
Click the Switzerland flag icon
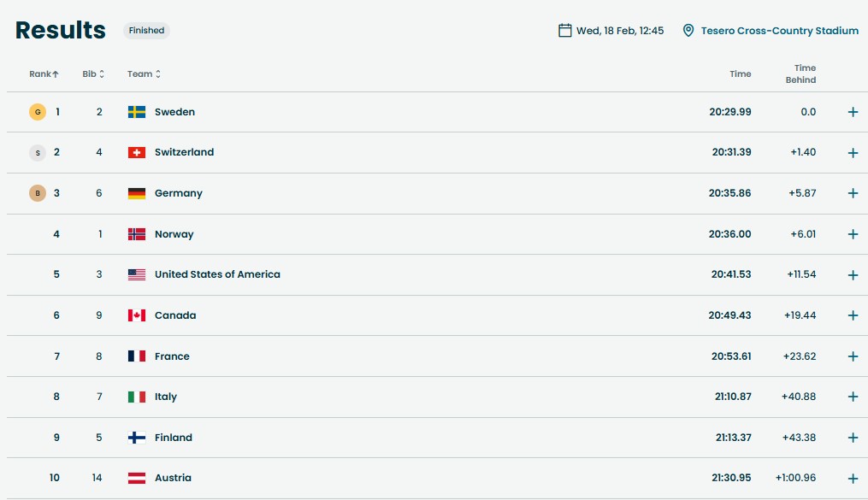(x=137, y=152)
